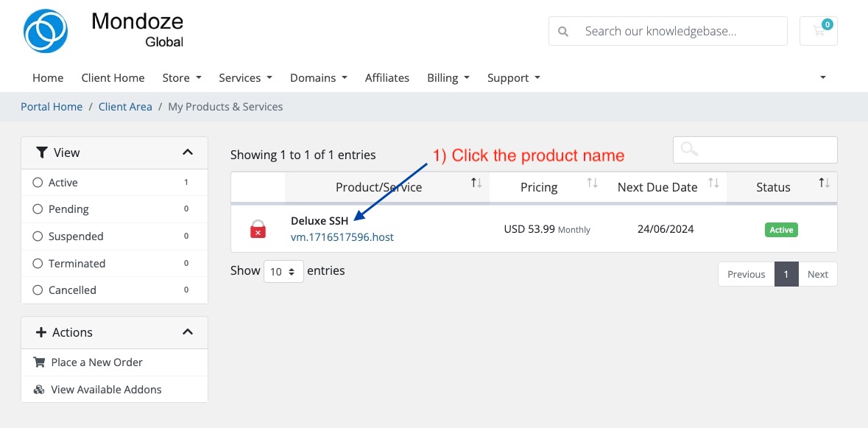Click the funnel icon in the View panel

[42, 152]
